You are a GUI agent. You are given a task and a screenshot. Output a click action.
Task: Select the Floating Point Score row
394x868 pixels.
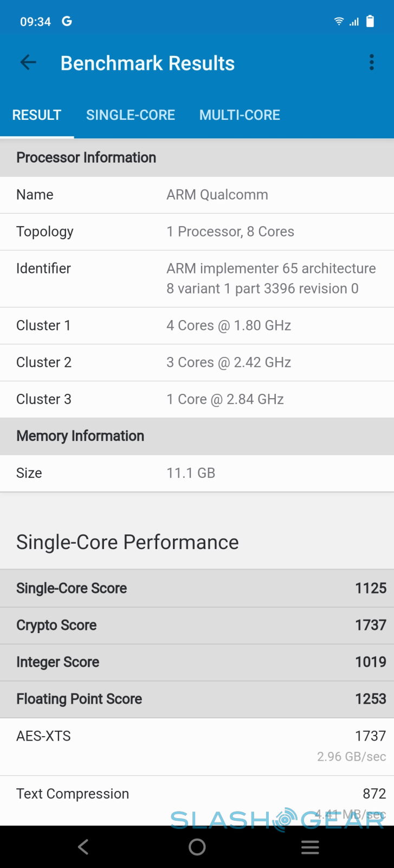pyautogui.click(x=197, y=699)
